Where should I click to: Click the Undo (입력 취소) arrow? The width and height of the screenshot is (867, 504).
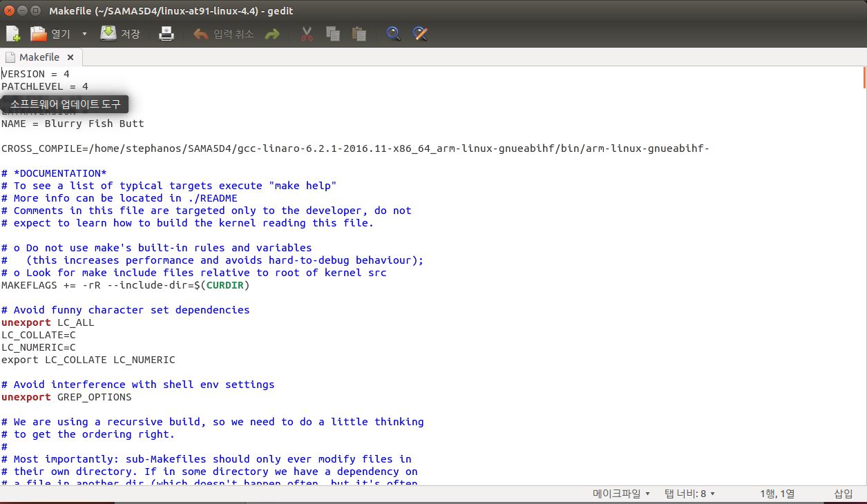201,33
